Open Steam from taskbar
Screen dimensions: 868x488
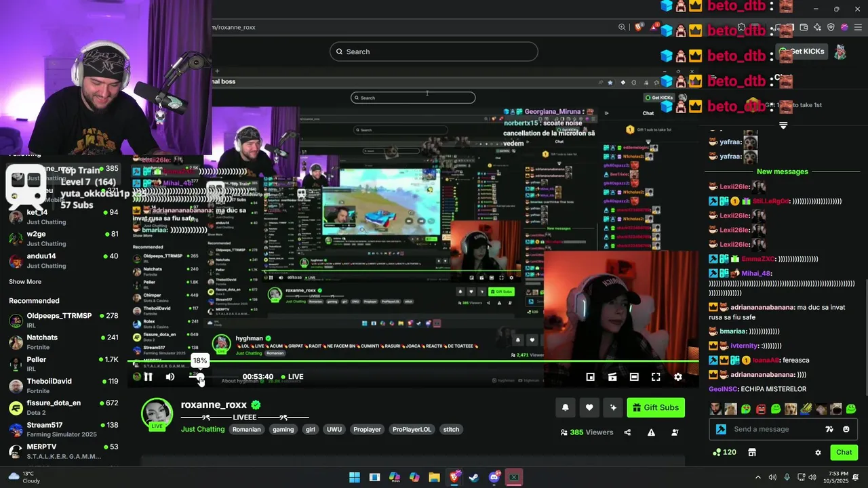[474, 477]
